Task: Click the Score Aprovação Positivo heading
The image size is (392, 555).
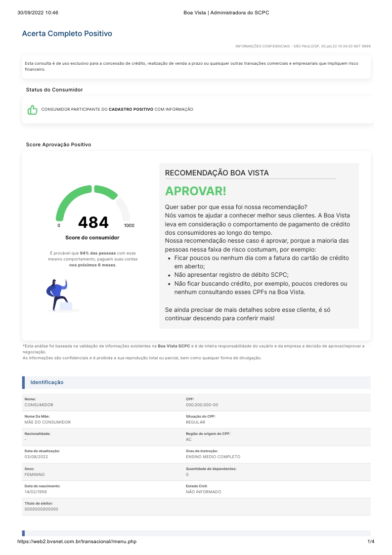Action: pyautogui.click(x=58, y=145)
